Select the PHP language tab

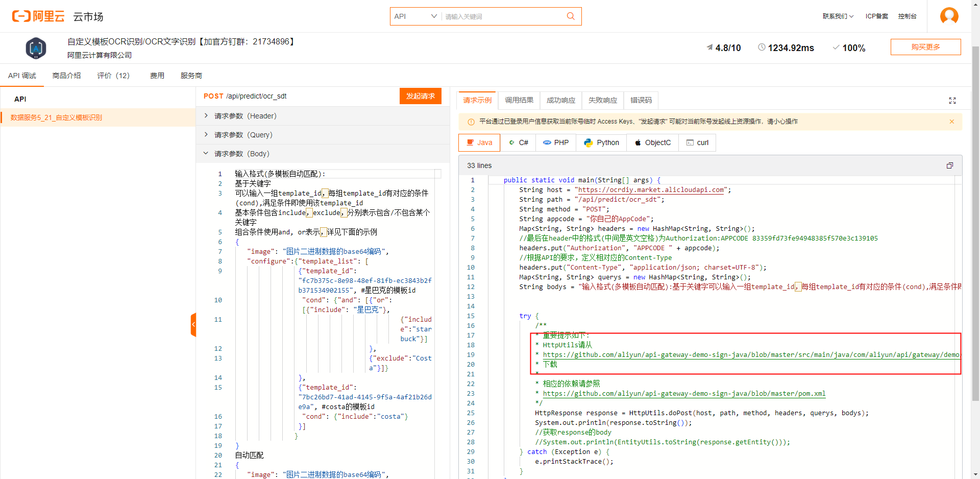click(556, 142)
